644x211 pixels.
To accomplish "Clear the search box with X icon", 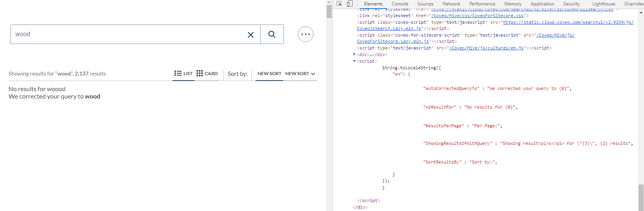I will pyautogui.click(x=251, y=35).
